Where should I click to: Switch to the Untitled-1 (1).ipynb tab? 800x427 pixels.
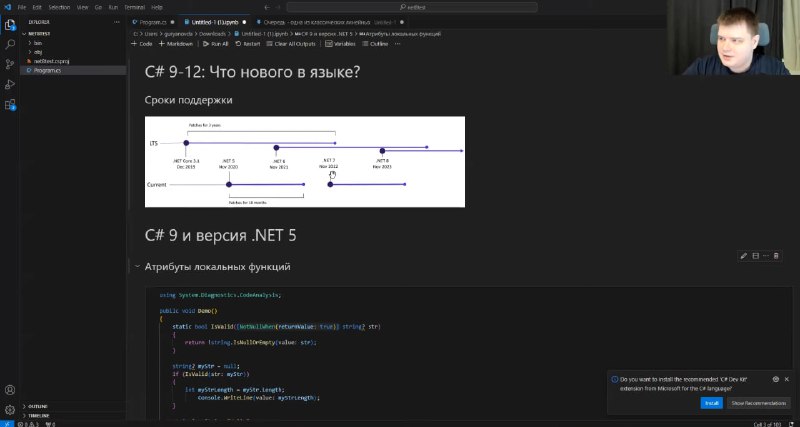click(x=215, y=22)
